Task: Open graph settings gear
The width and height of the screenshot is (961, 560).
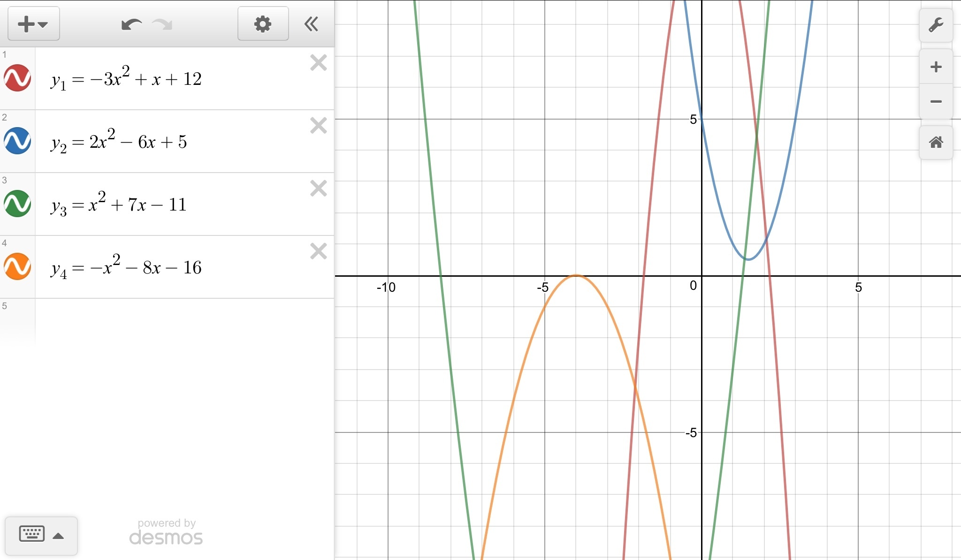Action: [263, 24]
